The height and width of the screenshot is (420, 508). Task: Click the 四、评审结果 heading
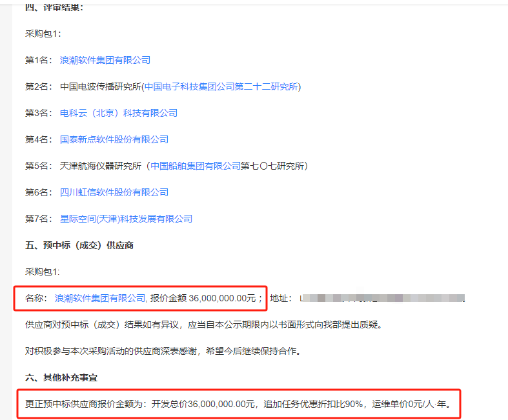click(x=54, y=7)
